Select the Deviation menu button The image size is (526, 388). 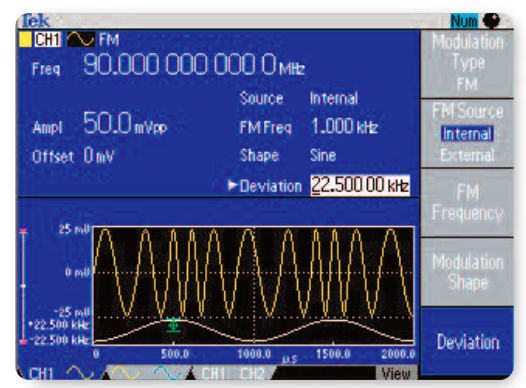coord(467,341)
